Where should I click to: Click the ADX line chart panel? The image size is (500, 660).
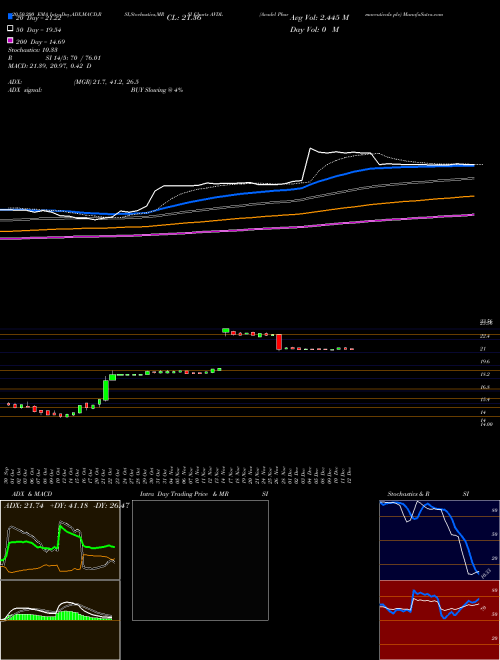pos(60,540)
